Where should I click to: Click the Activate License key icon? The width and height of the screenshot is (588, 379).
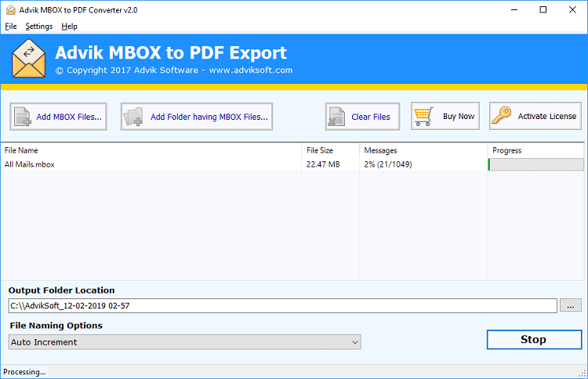[x=502, y=115]
